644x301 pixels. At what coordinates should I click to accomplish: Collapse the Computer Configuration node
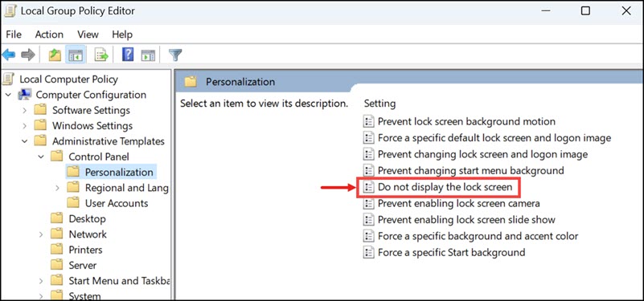pyautogui.click(x=9, y=96)
